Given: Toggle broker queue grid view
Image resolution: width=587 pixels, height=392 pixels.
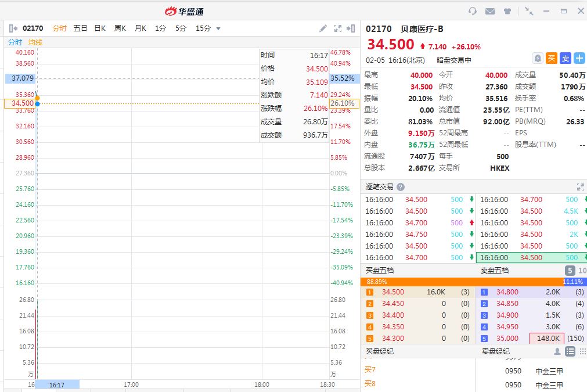Looking at the screenshot, I should pyautogui.click(x=582, y=351).
